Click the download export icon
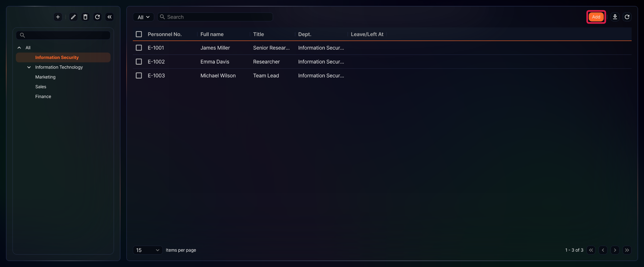 tap(615, 17)
